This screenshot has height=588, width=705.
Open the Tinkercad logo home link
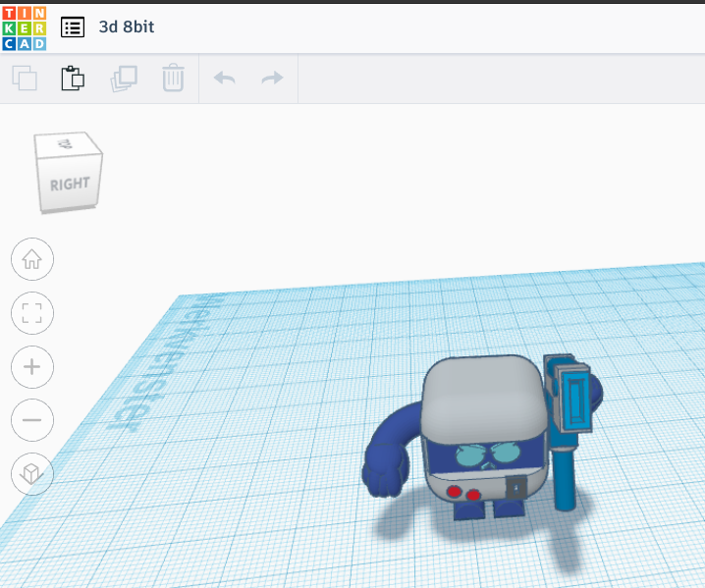point(24,27)
